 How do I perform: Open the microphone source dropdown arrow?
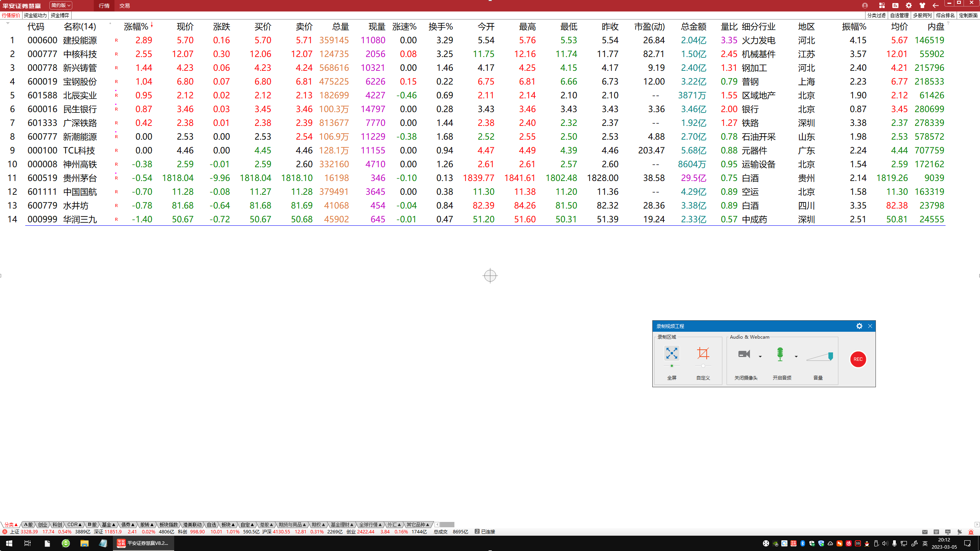pos(796,357)
